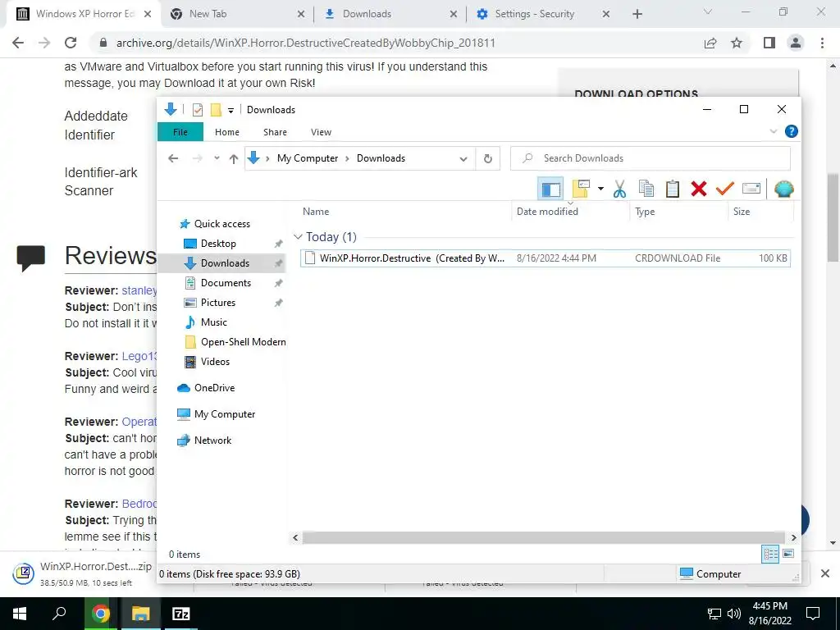Click the Explorer refresh button
Screen dimensions: 840x630
487,158
